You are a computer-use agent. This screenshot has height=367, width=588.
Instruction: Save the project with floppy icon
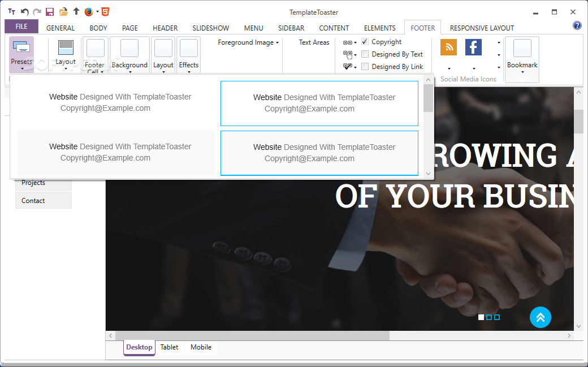point(50,12)
